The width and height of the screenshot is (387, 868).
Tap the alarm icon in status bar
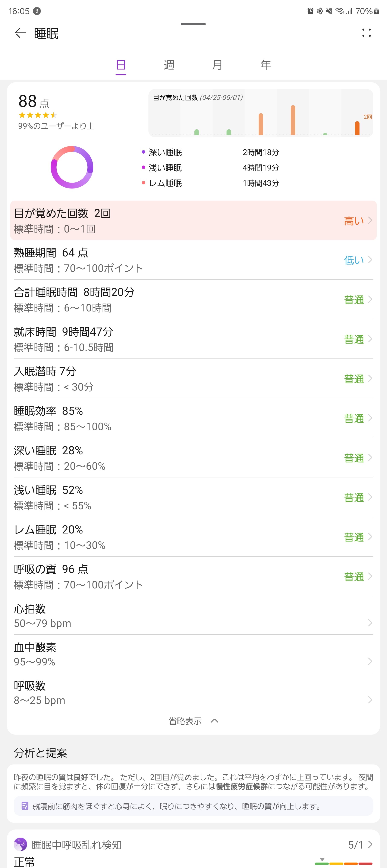pos(310,11)
